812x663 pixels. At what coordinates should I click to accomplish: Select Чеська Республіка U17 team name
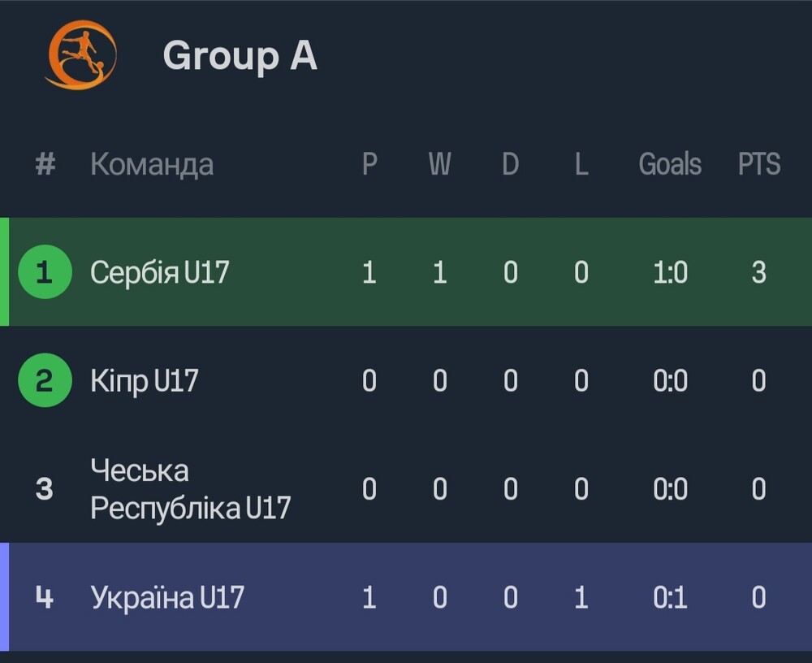tap(190, 489)
